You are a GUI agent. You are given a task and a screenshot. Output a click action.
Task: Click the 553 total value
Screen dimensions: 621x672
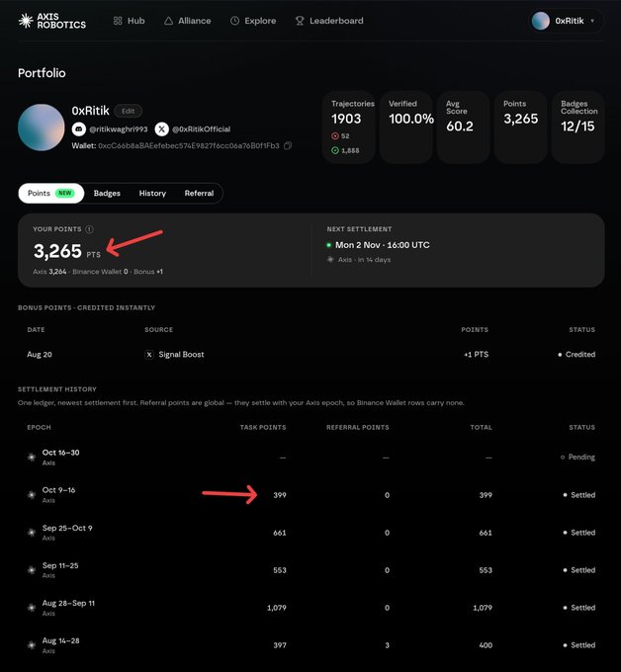(x=486, y=570)
